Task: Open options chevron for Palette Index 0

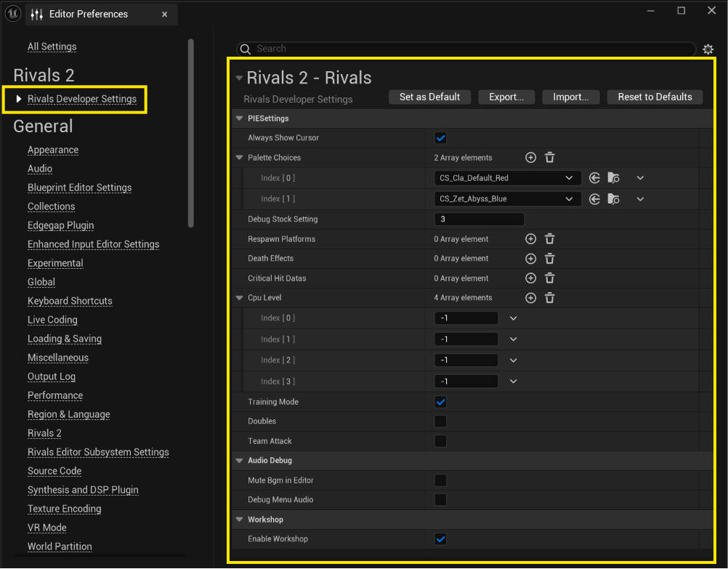Action: (640, 178)
